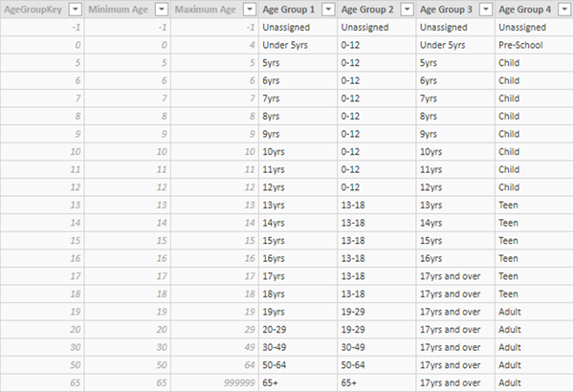The height and width of the screenshot is (392, 574).
Task: Click the Age Group 4 column header label
Action: [526, 10]
